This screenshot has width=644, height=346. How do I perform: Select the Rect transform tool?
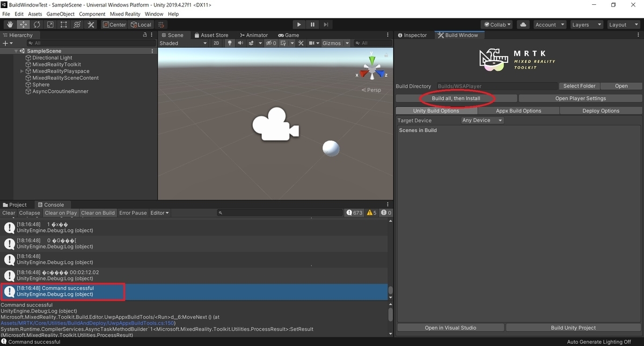[x=64, y=25]
